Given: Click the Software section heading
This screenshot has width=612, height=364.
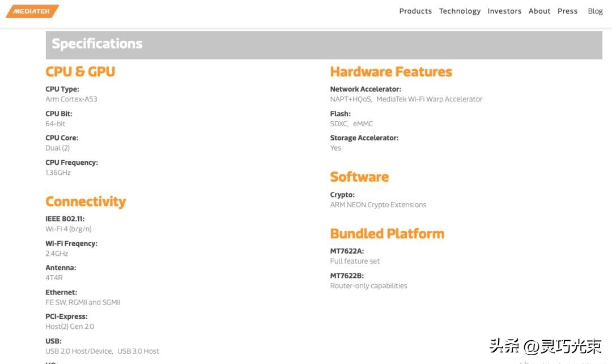Looking at the screenshot, I should 359,177.
